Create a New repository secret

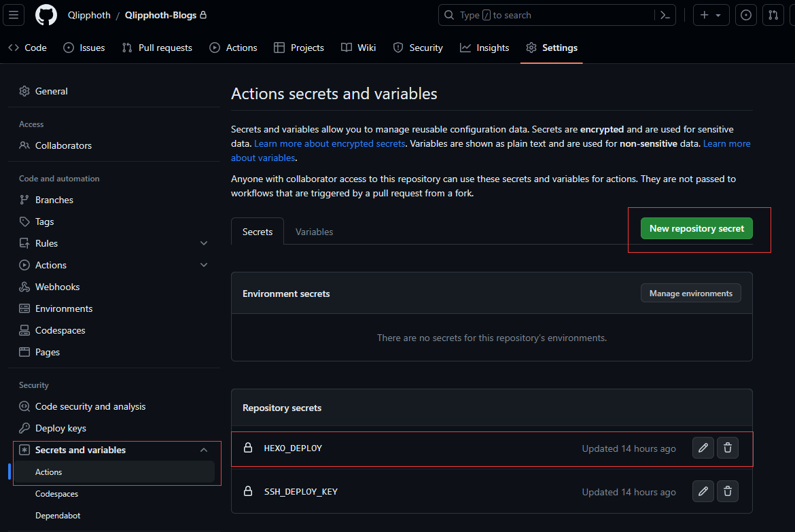[x=696, y=228]
